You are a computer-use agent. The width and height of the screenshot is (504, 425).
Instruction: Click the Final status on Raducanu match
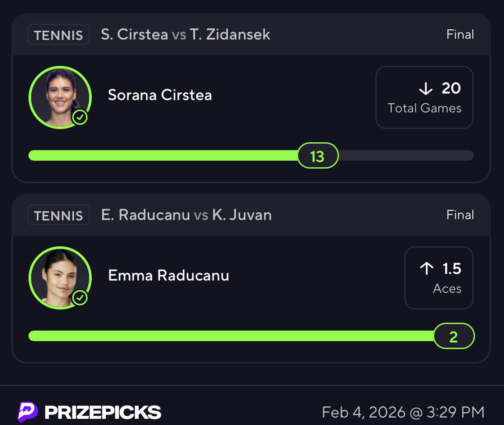pos(460,215)
